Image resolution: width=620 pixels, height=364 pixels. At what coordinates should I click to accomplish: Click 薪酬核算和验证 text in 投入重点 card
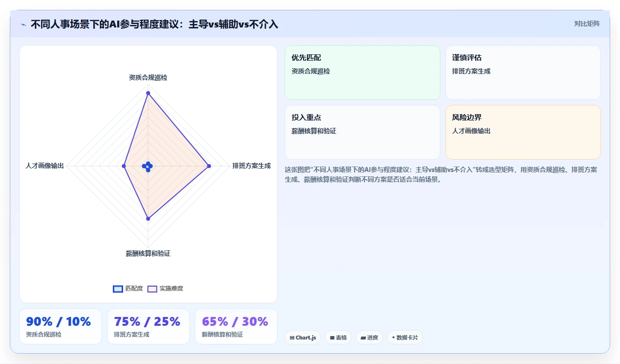pos(314,131)
